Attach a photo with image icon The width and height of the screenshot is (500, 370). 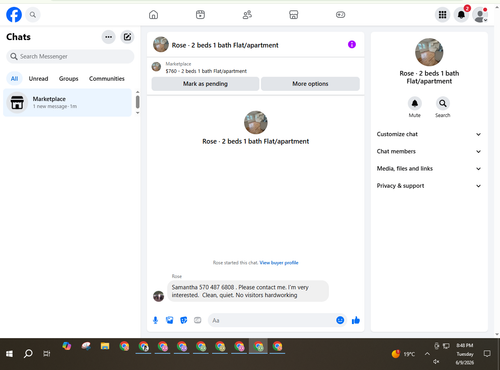170,320
